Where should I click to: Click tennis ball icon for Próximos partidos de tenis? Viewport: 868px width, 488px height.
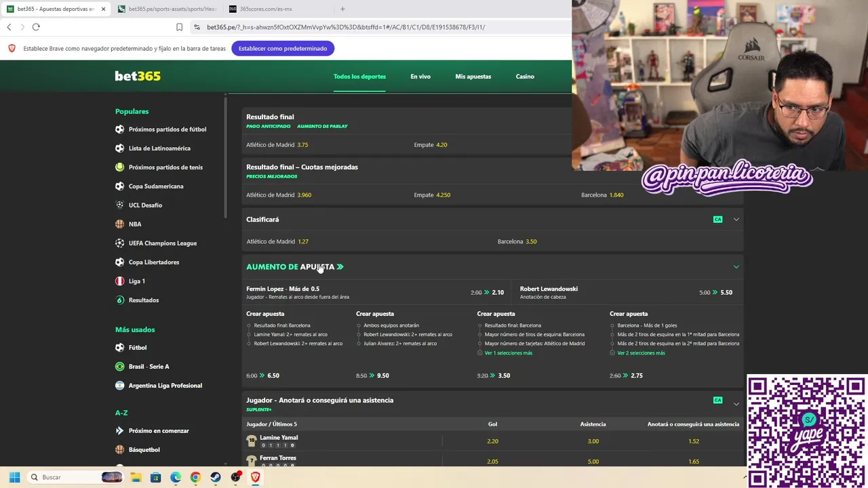(x=120, y=167)
